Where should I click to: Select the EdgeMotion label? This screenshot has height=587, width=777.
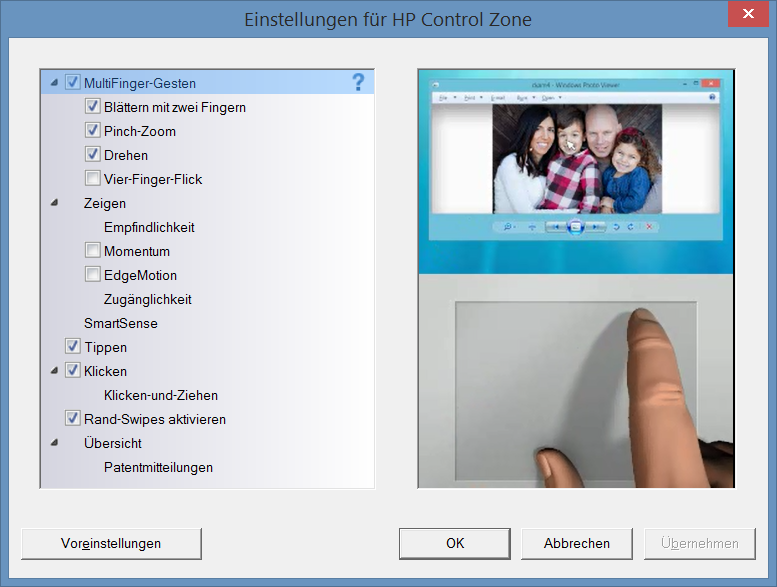(x=140, y=275)
